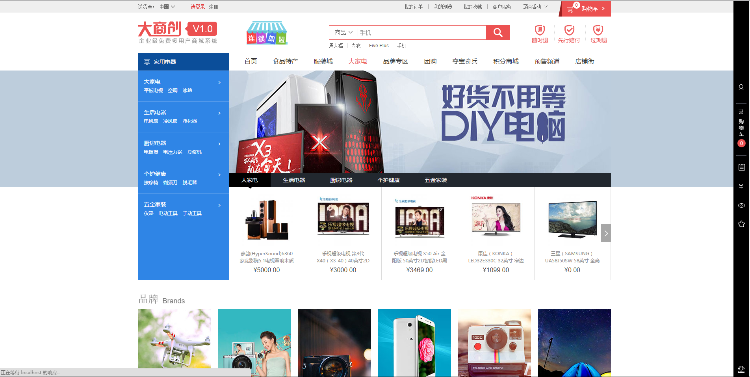Open browsing history eye icon in right sidebar
Screen dimensions: 750x377
(x=741, y=205)
